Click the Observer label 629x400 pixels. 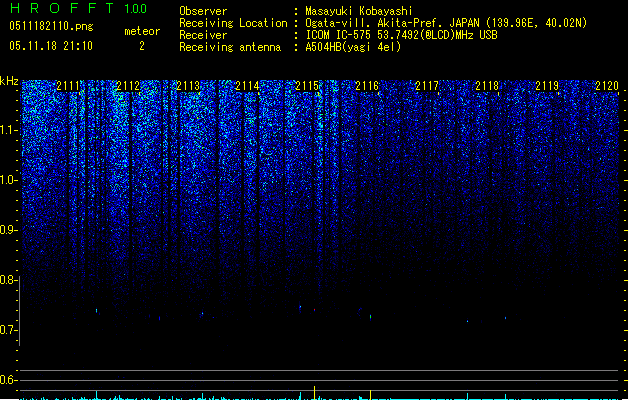point(203,11)
